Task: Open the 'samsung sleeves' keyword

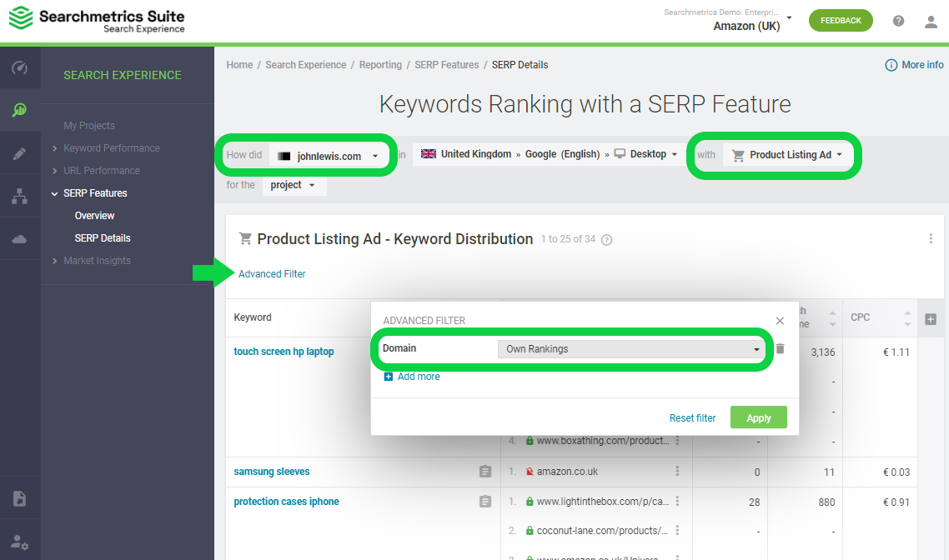Action: click(272, 472)
